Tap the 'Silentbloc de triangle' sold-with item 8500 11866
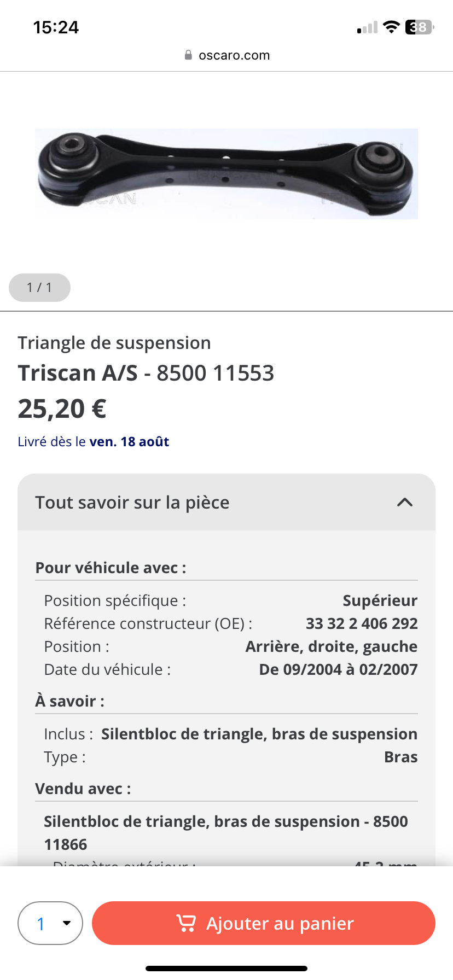453x980 pixels. click(x=225, y=832)
